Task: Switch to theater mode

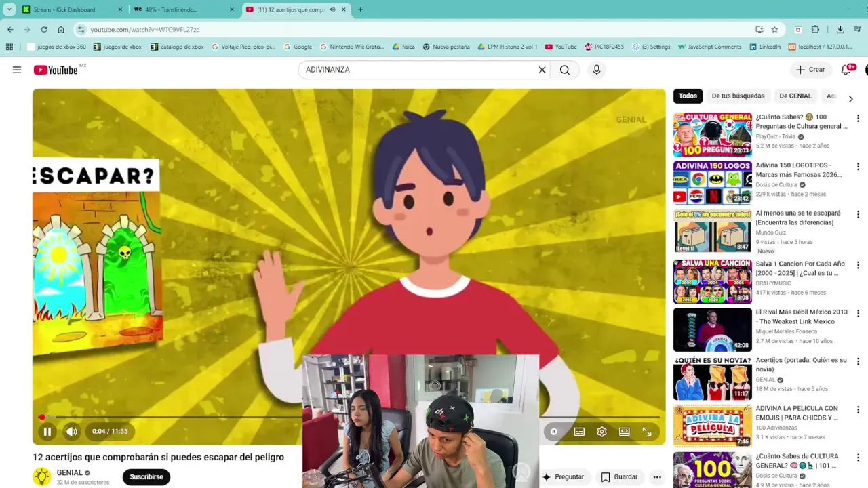Action: click(x=625, y=432)
